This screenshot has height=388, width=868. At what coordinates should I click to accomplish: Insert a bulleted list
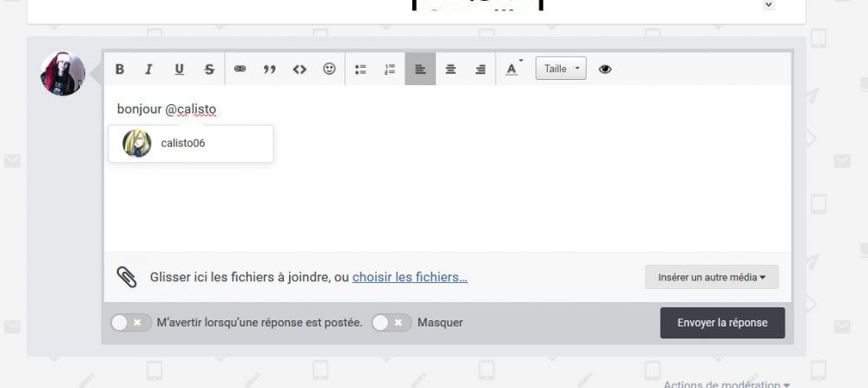pos(360,69)
